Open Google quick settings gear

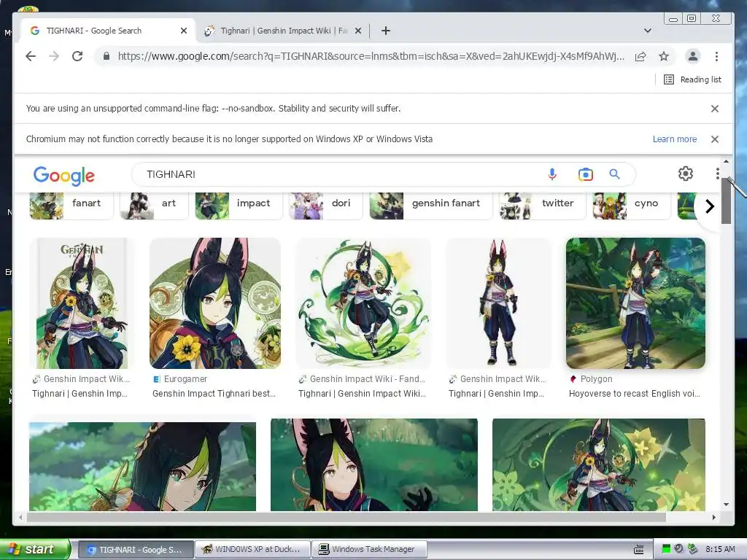pos(686,174)
